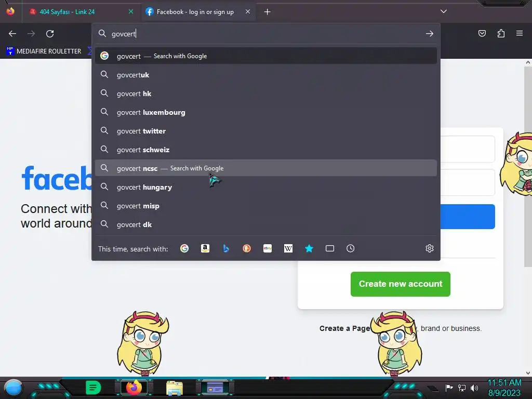Click Firefox icon on the taskbar

click(134, 388)
